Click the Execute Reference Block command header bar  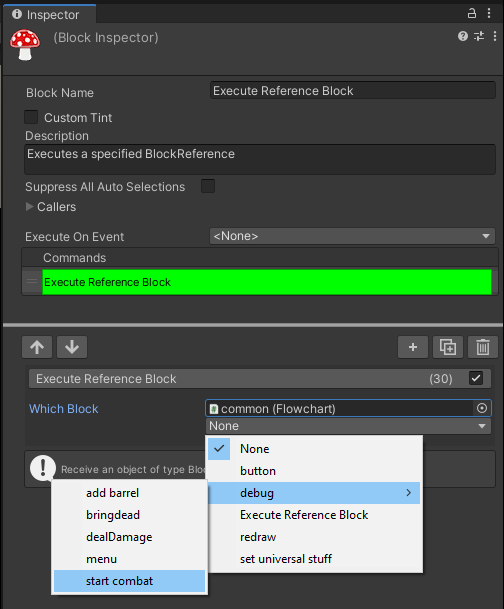(x=260, y=379)
